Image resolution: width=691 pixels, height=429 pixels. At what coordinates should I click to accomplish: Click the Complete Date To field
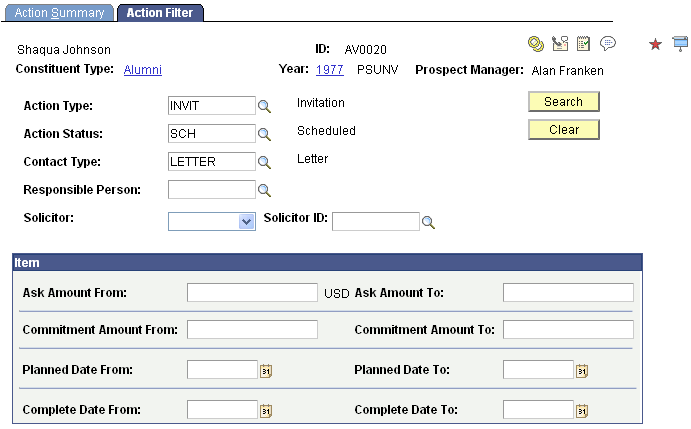(538, 410)
